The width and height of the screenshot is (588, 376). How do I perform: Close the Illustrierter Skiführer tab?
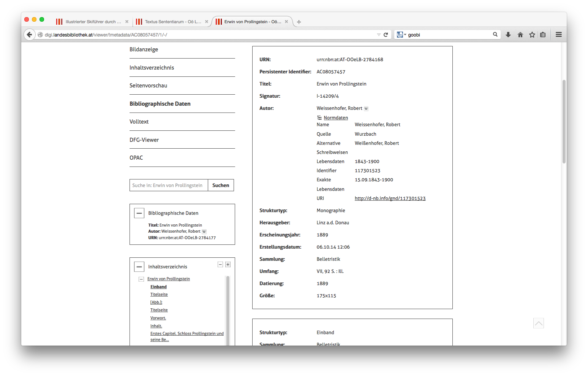[127, 22]
